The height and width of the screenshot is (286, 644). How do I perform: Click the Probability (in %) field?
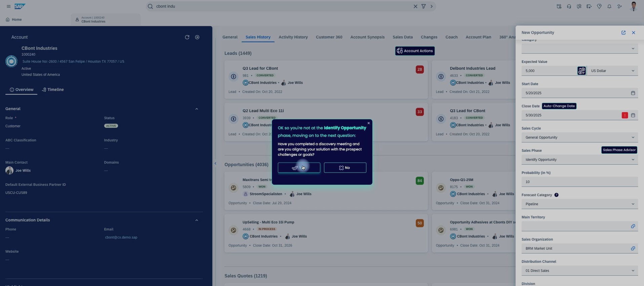click(580, 182)
